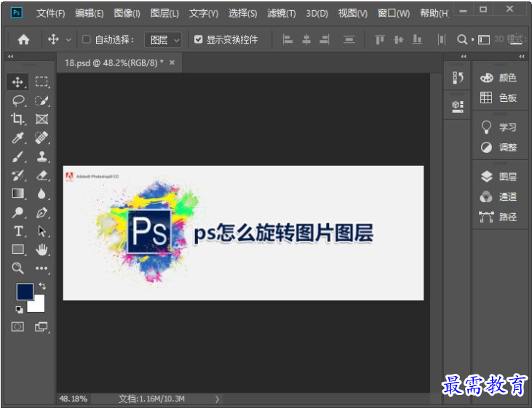Viewport: 532px width, 408px height.
Task: Click the Home button in options bar
Action: coord(23,40)
